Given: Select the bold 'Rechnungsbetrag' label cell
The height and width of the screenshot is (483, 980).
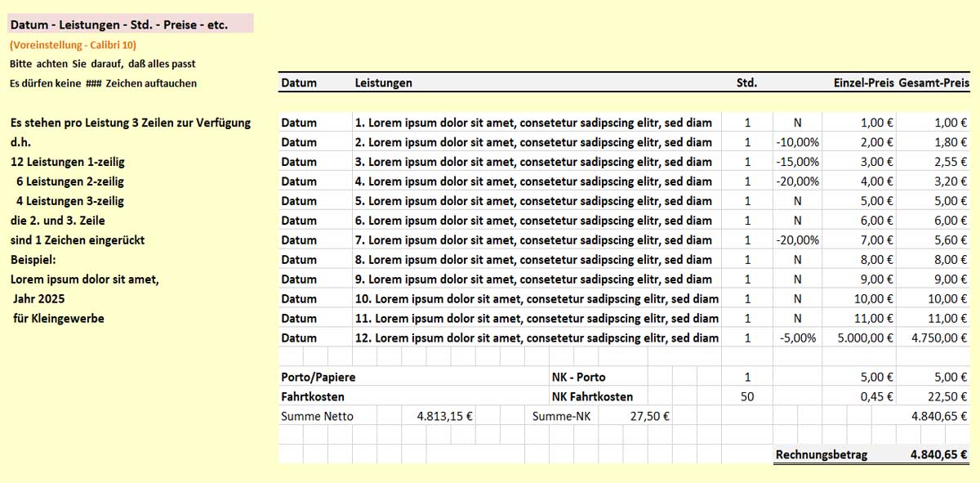Looking at the screenshot, I should (x=822, y=455).
